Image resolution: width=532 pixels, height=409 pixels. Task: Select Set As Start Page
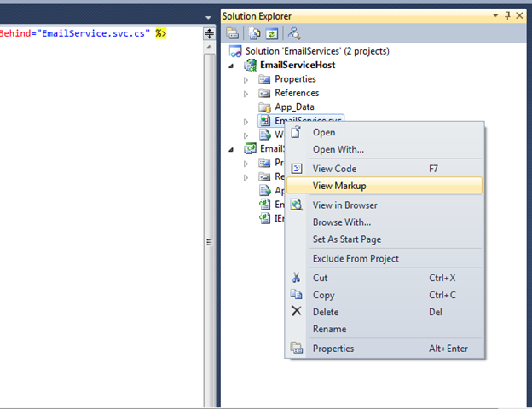tap(385, 239)
